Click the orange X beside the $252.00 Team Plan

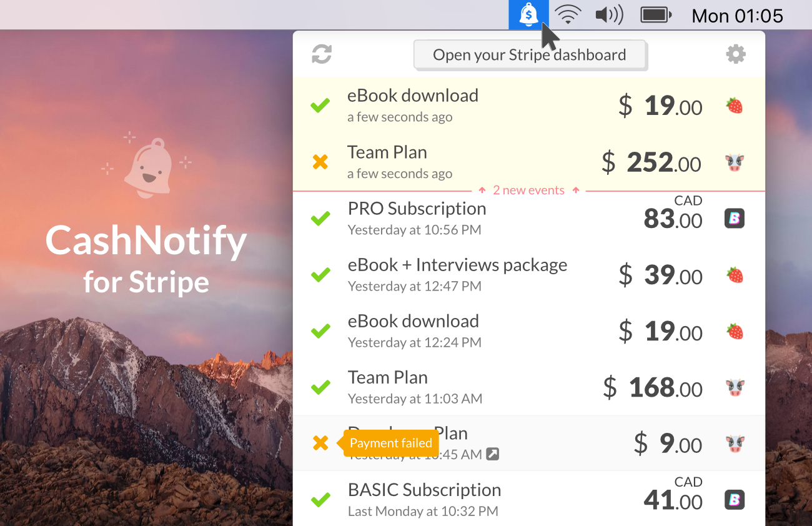pos(320,162)
